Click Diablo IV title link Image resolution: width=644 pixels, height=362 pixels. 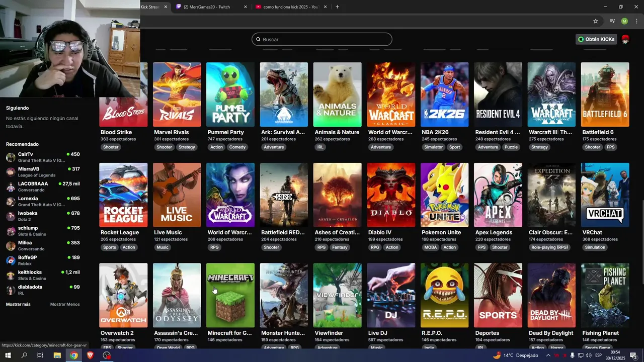point(380,233)
